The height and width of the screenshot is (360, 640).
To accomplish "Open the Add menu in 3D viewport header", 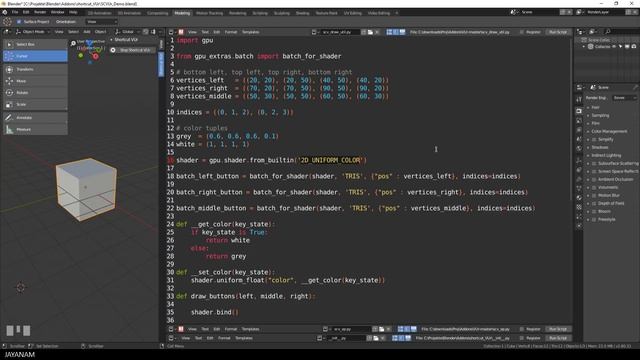I will point(87,32).
